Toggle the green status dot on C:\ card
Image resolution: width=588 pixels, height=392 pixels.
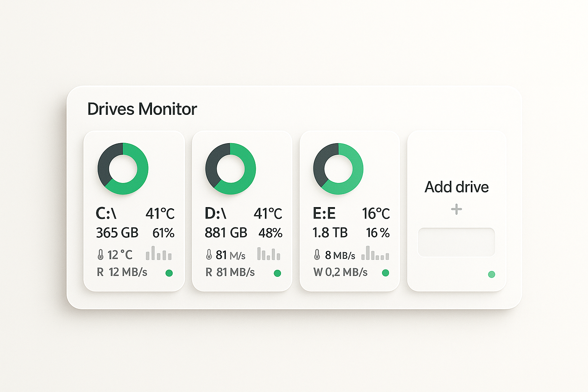click(169, 273)
